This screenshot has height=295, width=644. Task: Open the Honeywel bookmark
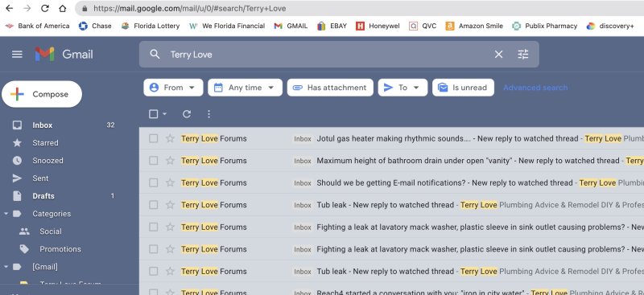(x=378, y=26)
